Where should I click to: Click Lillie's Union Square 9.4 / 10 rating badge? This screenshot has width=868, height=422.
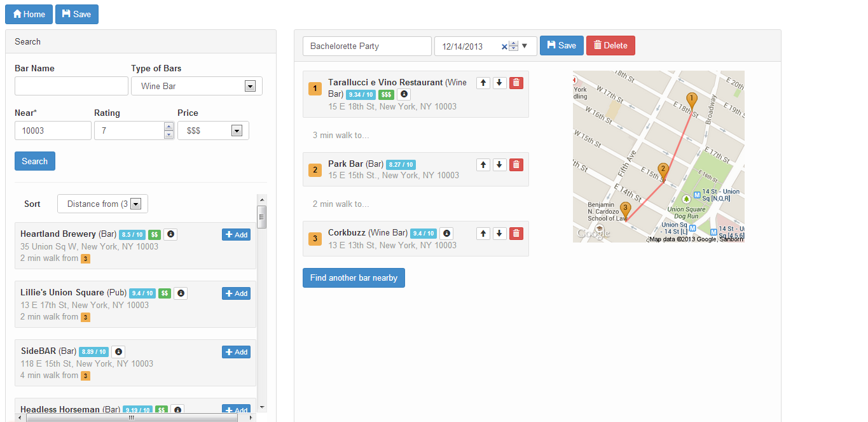pyautogui.click(x=142, y=293)
